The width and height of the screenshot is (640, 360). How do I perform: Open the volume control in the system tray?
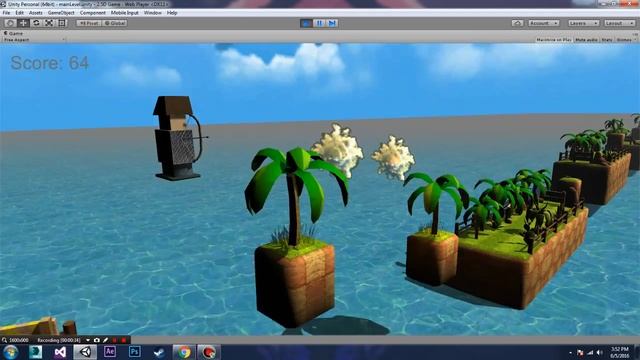click(x=600, y=352)
